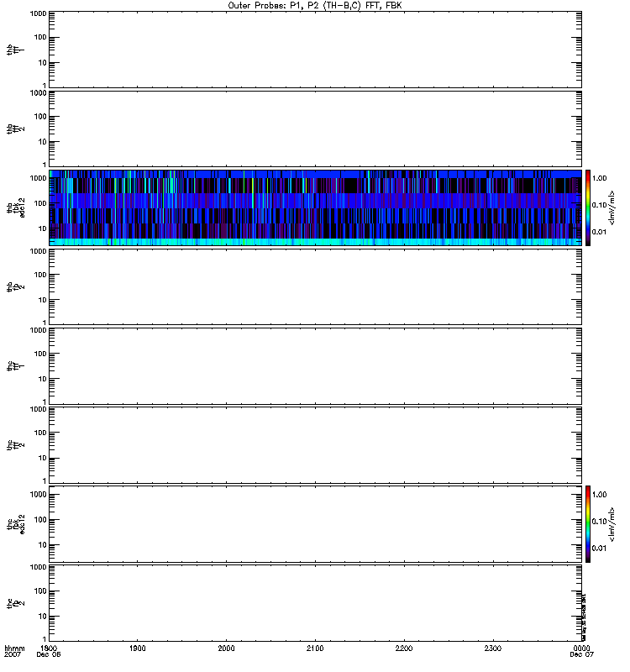Click the "Dec 07" date label

(581, 654)
